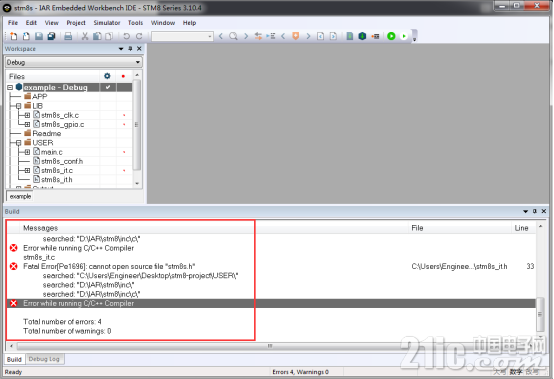Screen dimensions: 554x379
Task: Click the Navigate Backward page icon
Action: point(320,36)
